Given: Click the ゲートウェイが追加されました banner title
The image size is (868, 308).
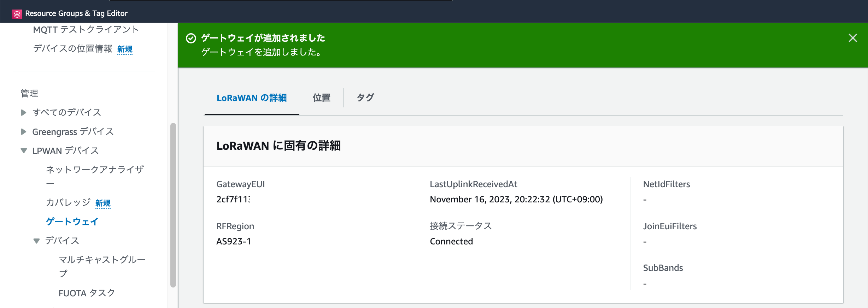Looking at the screenshot, I should tap(263, 38).
